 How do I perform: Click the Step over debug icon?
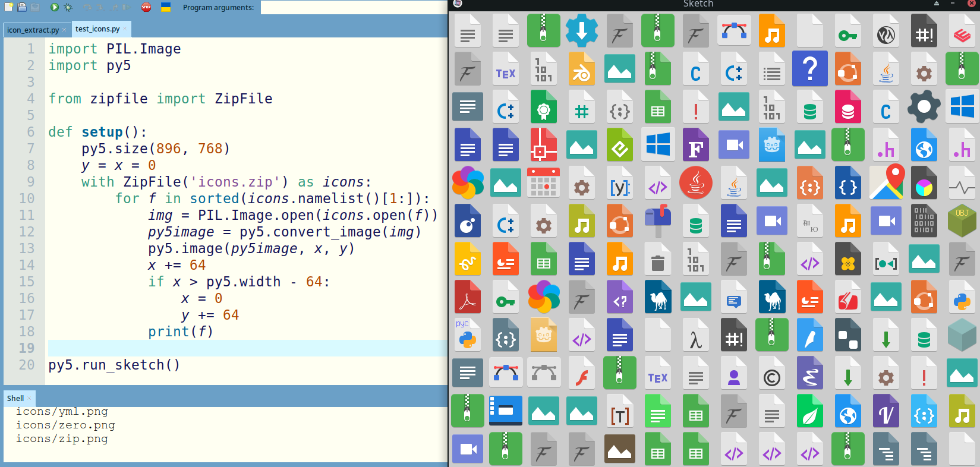tap(87, 7)
